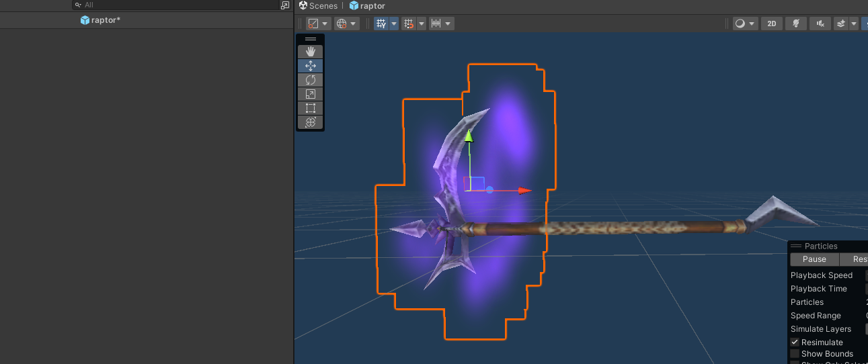Screen dimensions: 868x364
Task: Toggle grid snapping icon
Action: click(408, 24)
